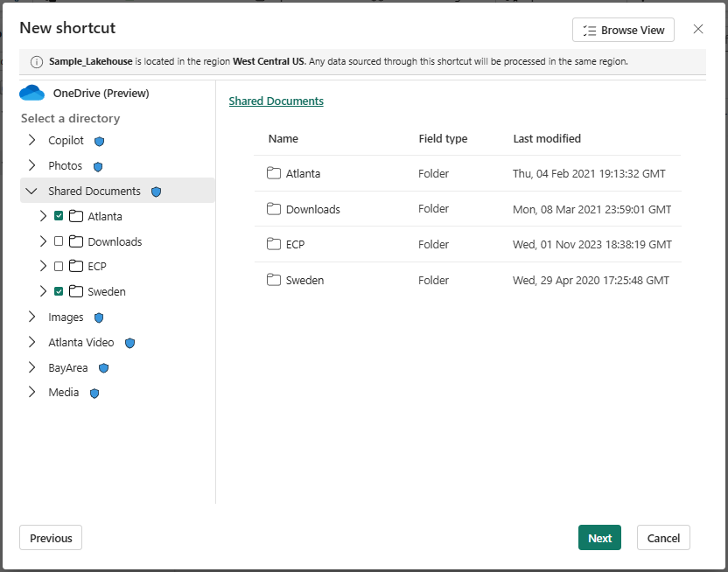Screen dimensions: 728x572
Task: Open the Shared Documents breadcrumb link
Action: [276, 101]
